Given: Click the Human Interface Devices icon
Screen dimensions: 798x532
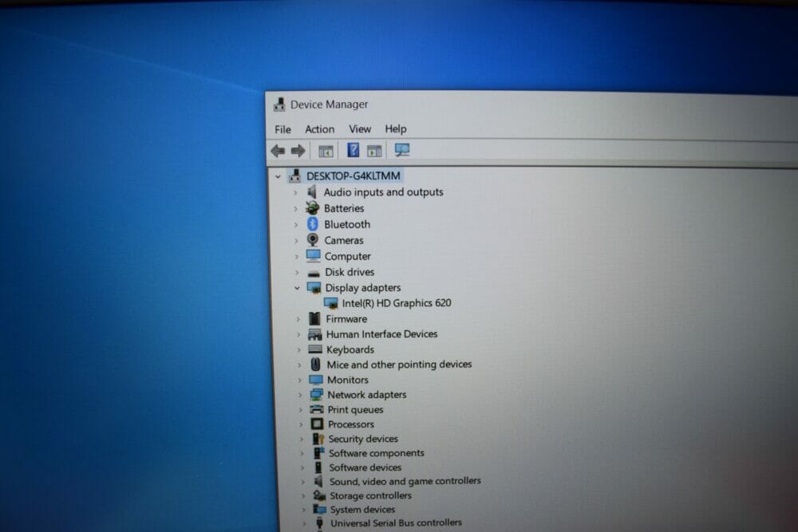Looking at the screenshot, I should tap(315, 334).
